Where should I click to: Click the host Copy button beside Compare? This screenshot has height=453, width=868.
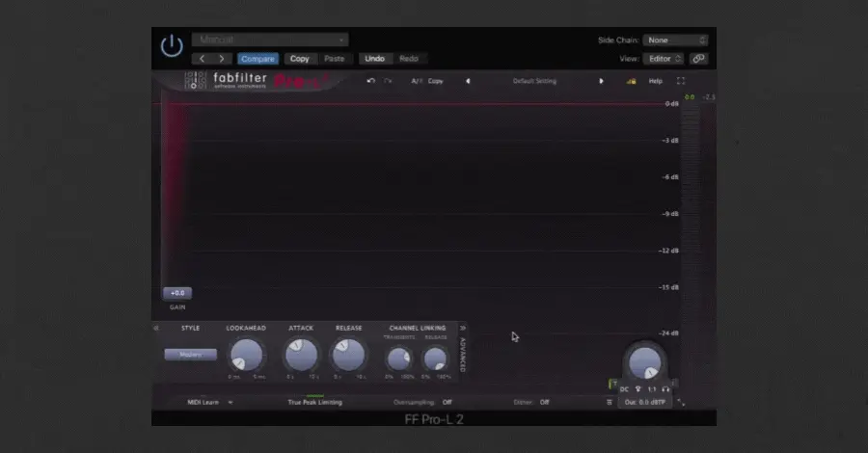tap(300, 59)
